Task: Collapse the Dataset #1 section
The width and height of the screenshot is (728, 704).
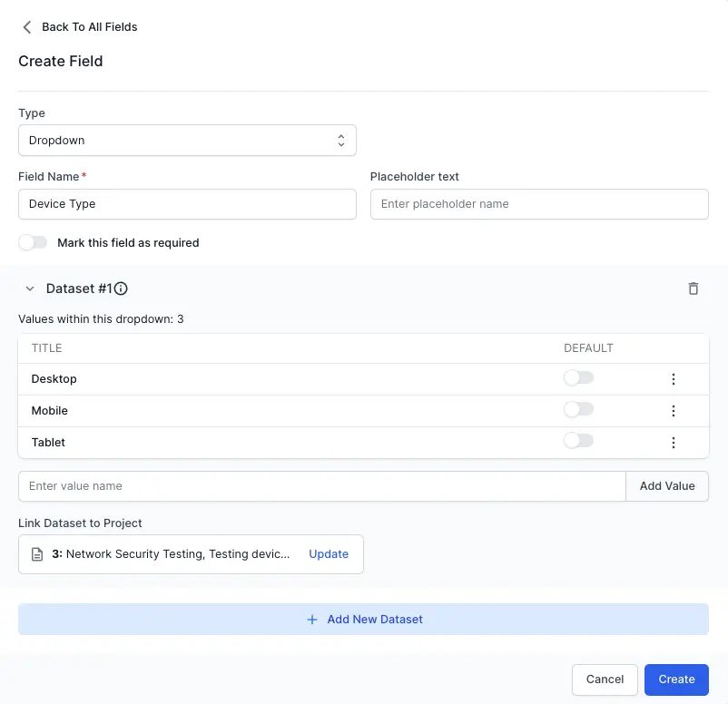Action: pos(30,288)
